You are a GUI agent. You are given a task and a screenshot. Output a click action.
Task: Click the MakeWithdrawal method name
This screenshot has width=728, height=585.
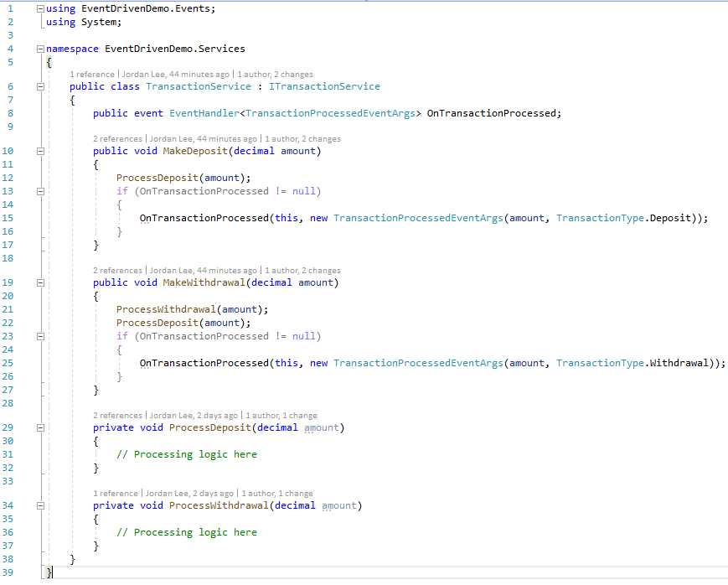pos(204,282)
